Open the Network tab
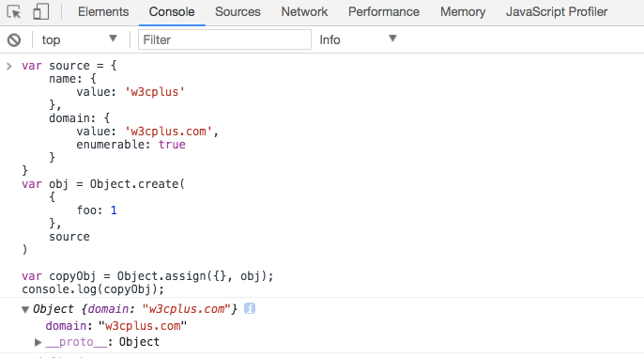This screenshot has height=358, width=644. coord(304,12)
